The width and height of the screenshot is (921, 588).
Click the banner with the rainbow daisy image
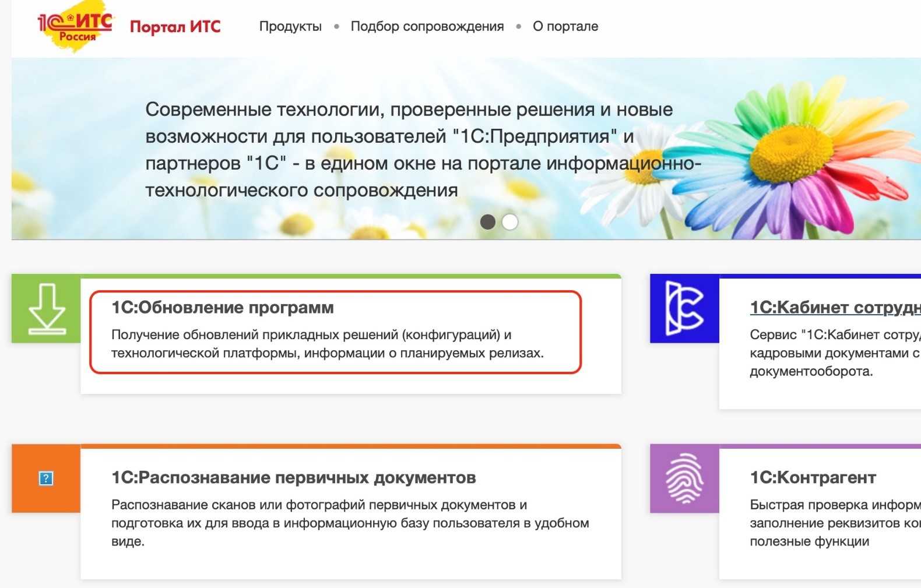point(466,149)
